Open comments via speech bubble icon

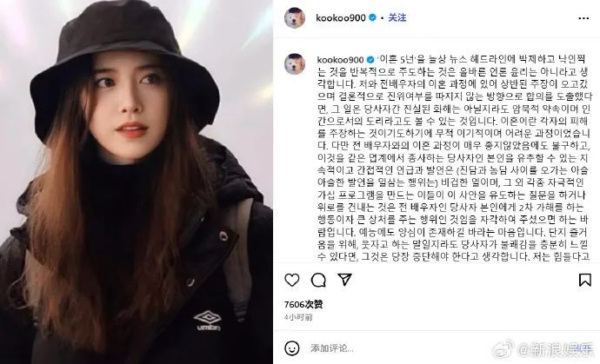(x=318, y=281)
